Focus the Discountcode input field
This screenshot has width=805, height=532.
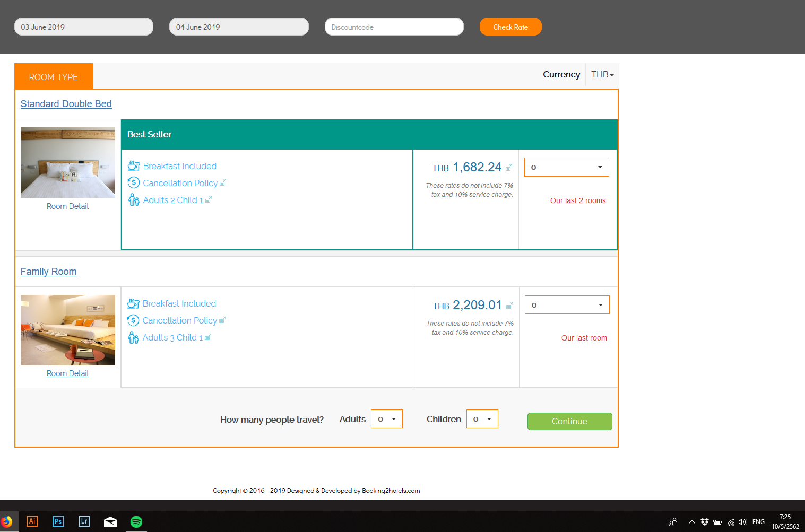click(x=394, y=27)
